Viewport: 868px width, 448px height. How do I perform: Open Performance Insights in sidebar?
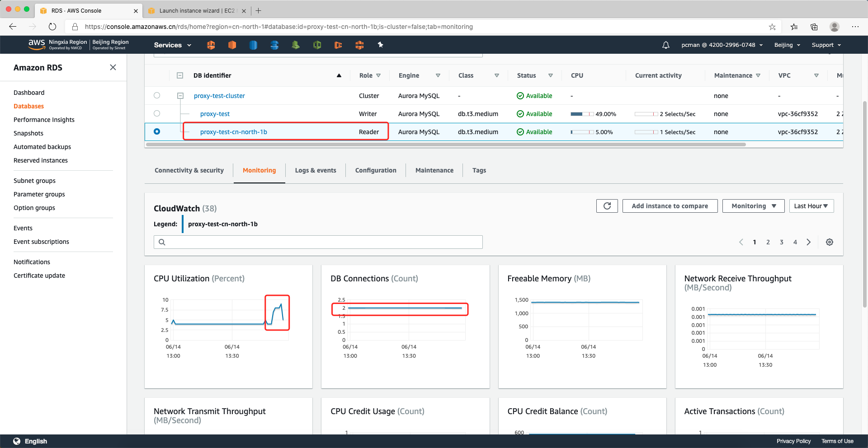coord(44,120)
